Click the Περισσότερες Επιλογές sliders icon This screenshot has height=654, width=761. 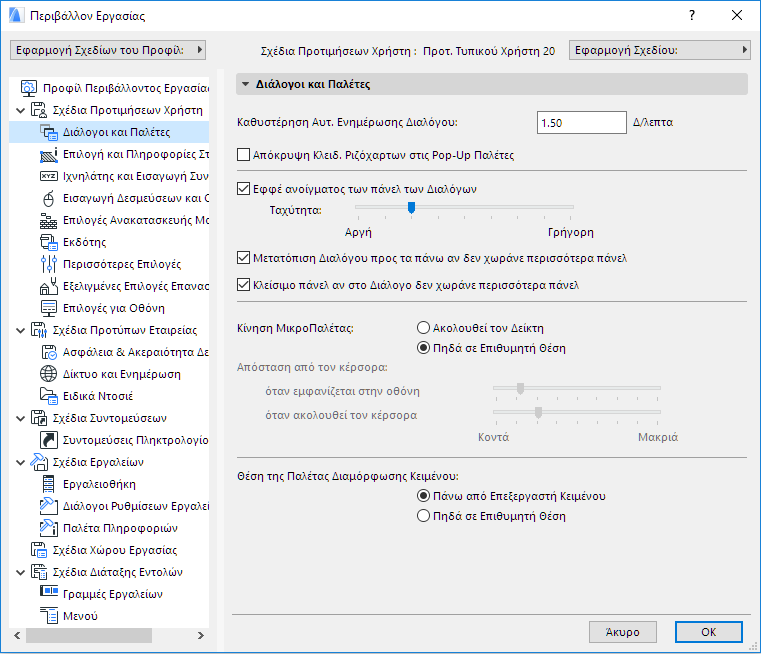[49, 264]
